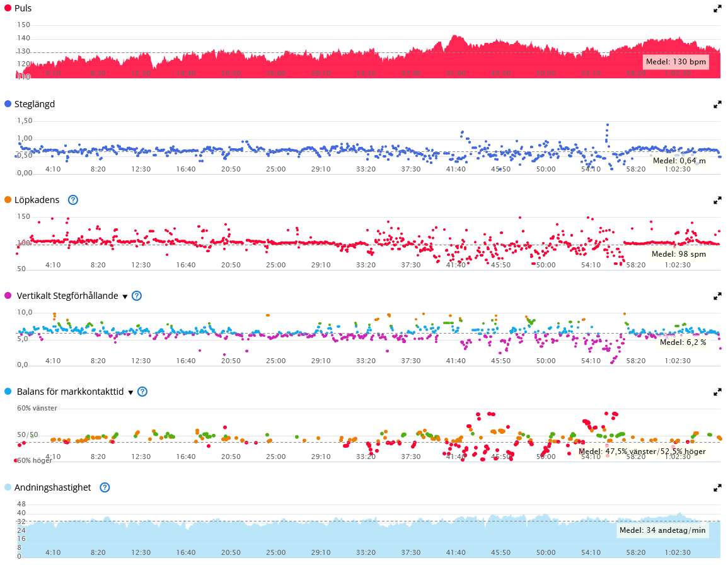The width and height of the screenshot is (728, 565).
Task: Click the blue Balans för markkontakttid legend dot
Action: 8,391
